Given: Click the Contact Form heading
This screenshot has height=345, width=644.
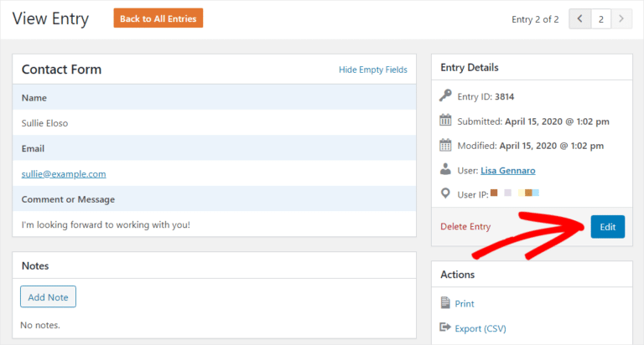Looking at the screenshot, I should (61, 70).
